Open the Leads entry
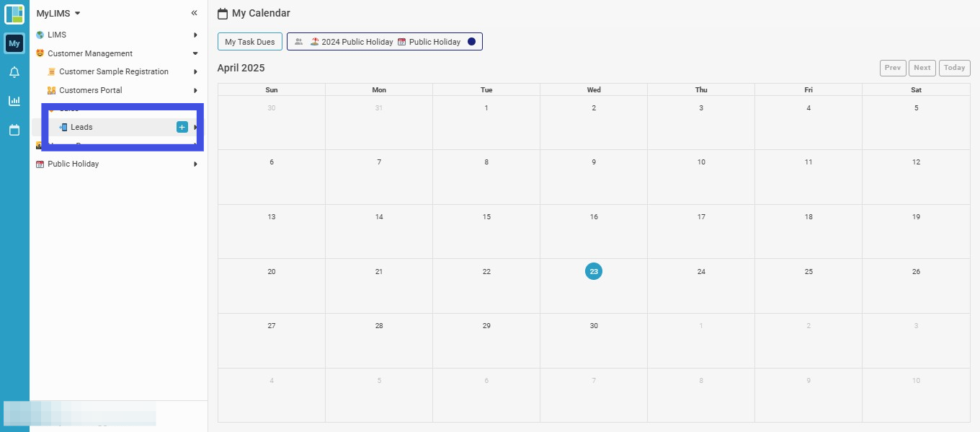The height and width of the screenshot is (432, 980). point(81,127)
